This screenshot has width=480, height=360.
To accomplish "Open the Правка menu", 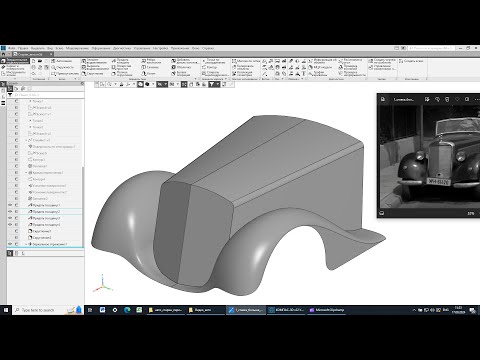I will coord(23,48).
